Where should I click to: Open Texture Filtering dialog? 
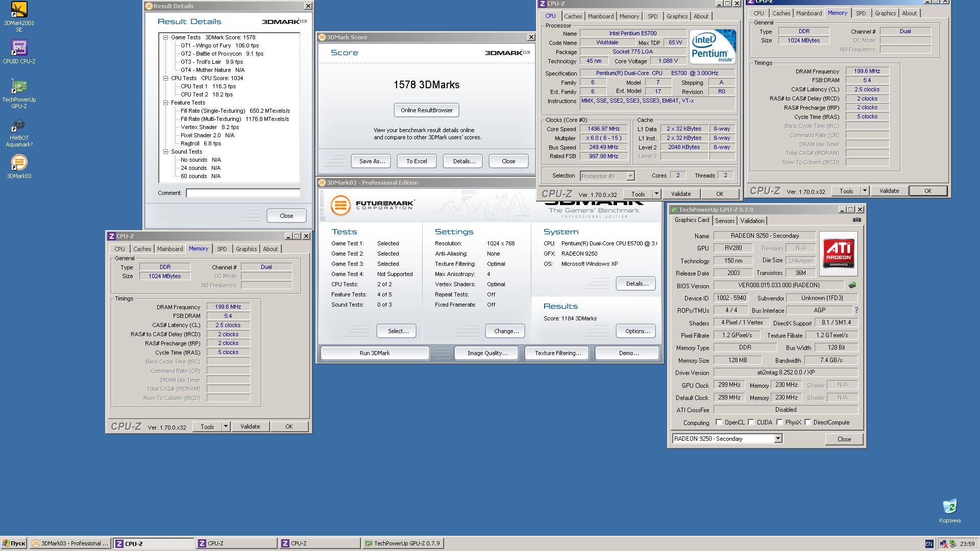[x=558, y=353]
